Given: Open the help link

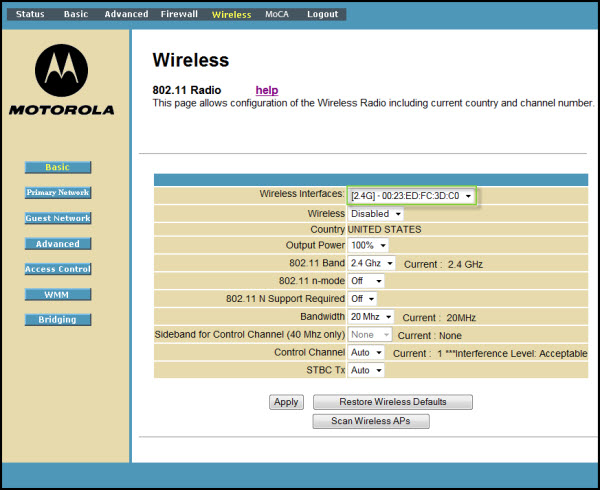Looking at the screenshot, I should [267, 90].
